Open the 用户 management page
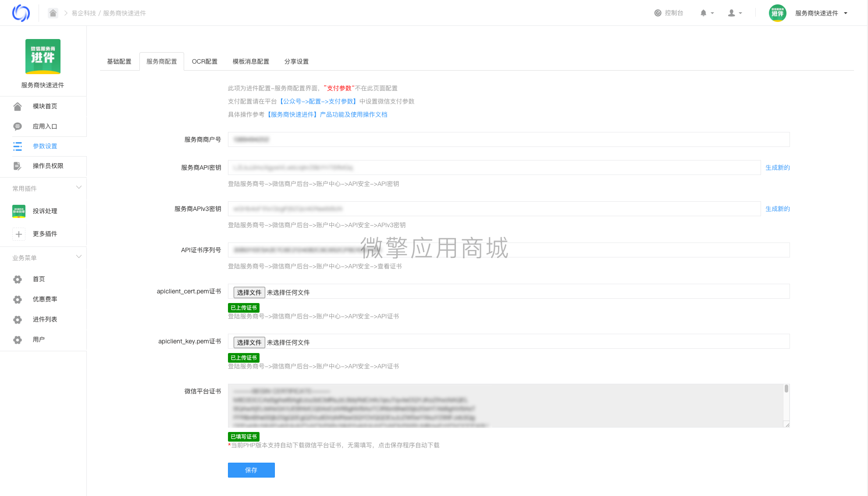 pyautogui.click(x=39, y=339)
